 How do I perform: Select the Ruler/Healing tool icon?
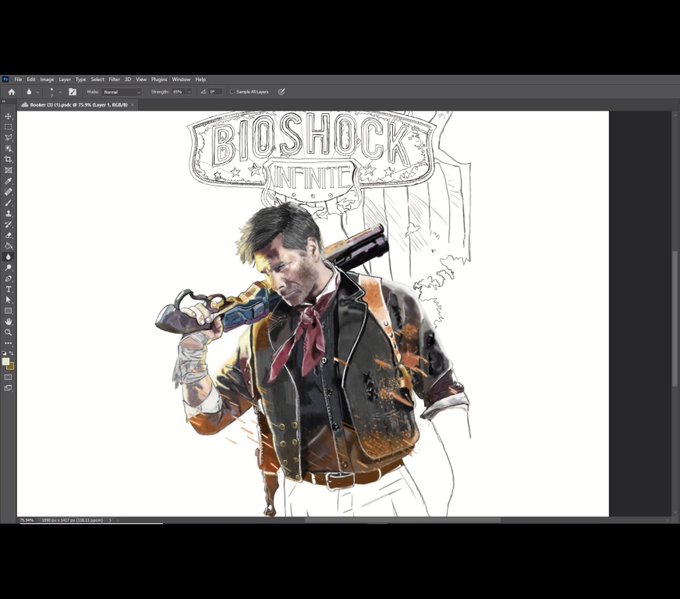tap(8, 192)
